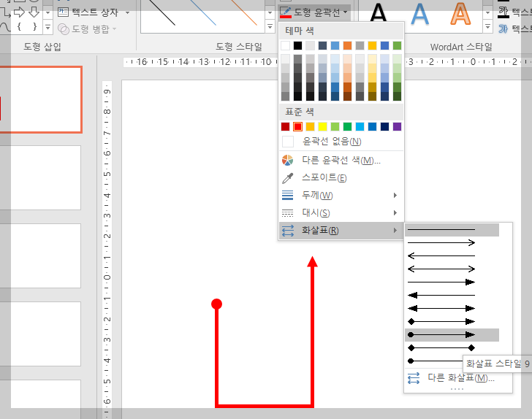Pick the selected red standard color
Viewport: 532px width, 419px height.
(x=298, y=126)
